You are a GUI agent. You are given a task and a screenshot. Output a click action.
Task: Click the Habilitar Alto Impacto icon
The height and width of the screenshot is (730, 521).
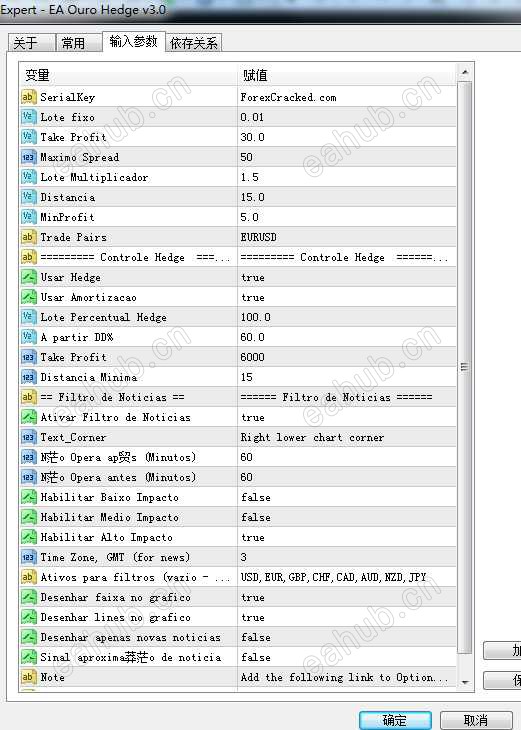(x=28, y=537)
